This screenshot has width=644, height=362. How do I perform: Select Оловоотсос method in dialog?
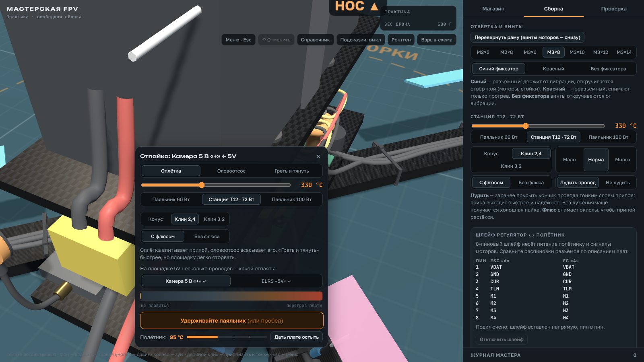(x=231, y=171)
